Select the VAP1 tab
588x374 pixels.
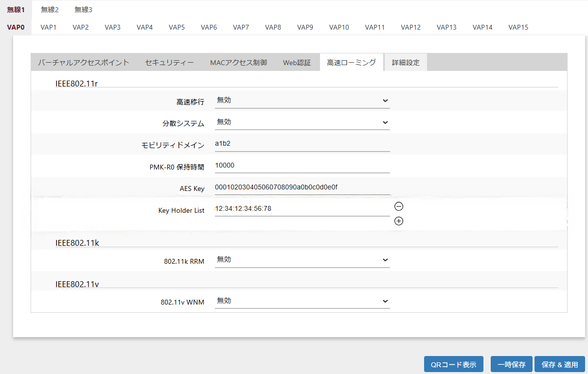49,27
